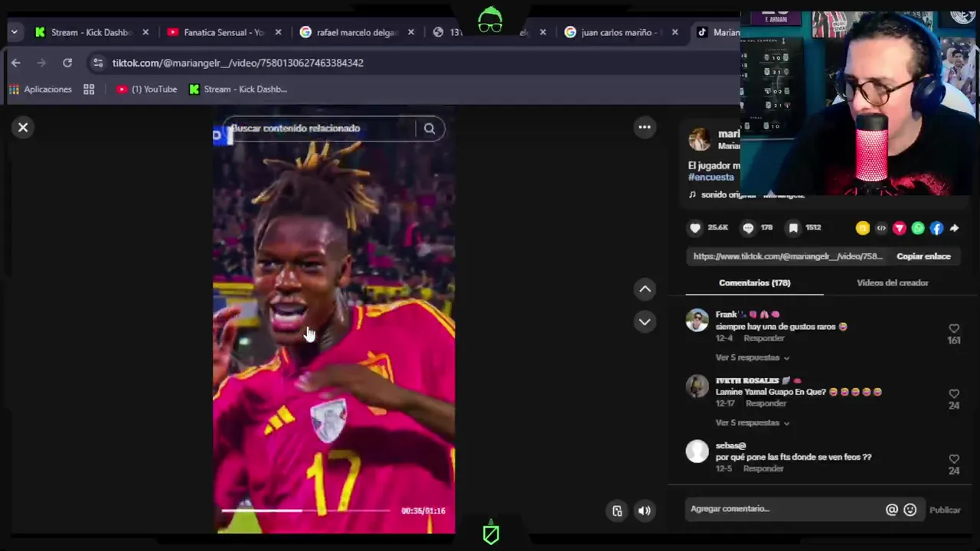Click the search magnifier icon
This screenshot has height=551, width=980.
click(x=430, y=129)
